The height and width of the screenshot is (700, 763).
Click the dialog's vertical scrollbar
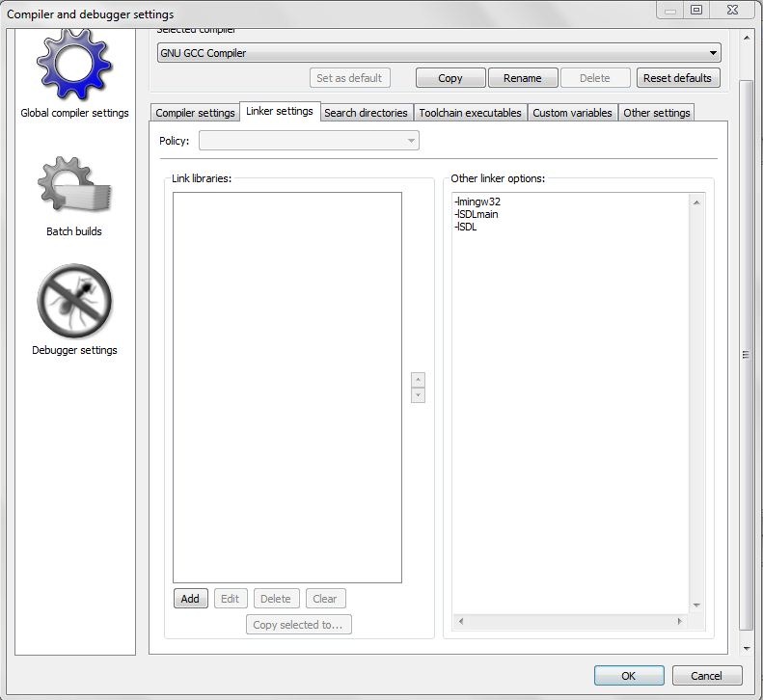point(746,354)
